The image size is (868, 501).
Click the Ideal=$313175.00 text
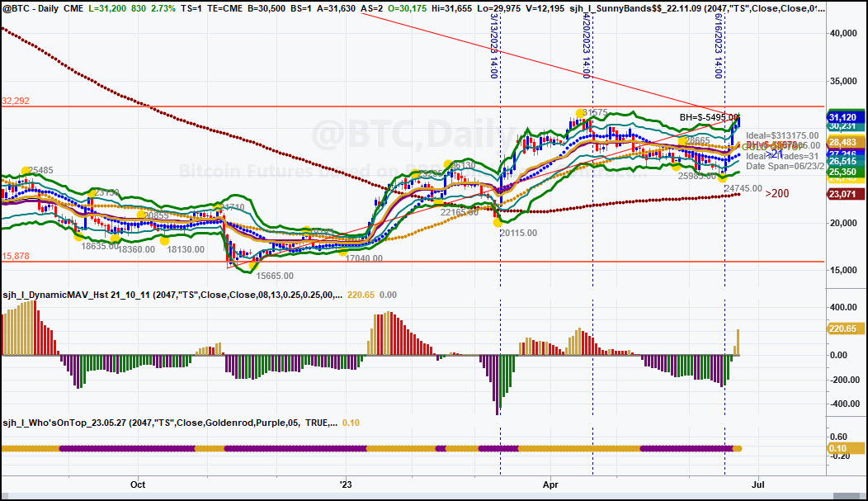[x=782, y=135]
